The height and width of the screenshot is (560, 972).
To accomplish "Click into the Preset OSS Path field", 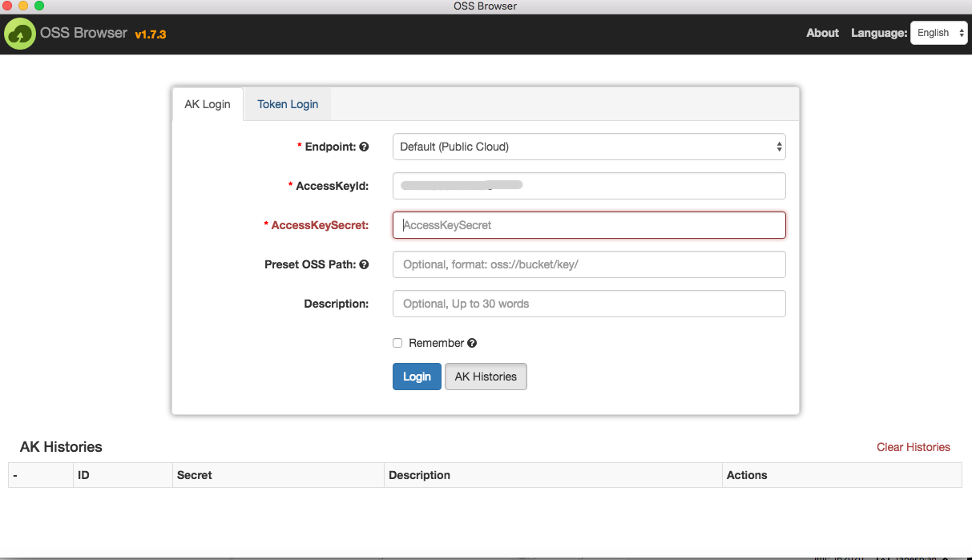I will (589, 264).
